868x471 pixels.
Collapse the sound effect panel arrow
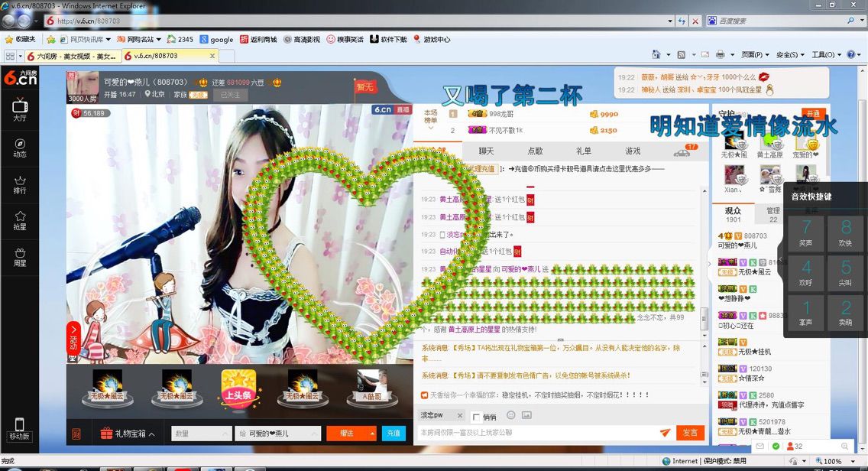pyautogui.click(x=781, y=258)
